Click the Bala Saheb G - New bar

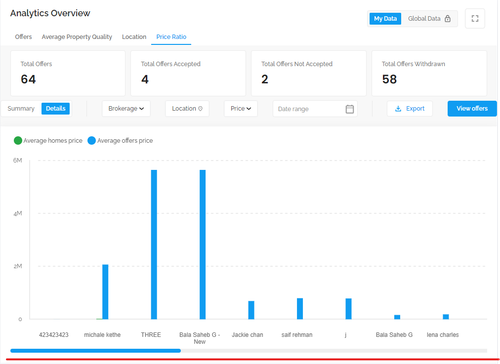(203, 245)
